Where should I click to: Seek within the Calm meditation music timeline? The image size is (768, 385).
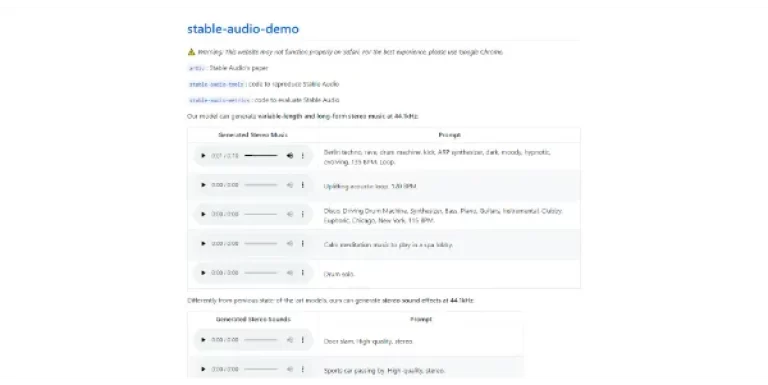pos(261,243)
